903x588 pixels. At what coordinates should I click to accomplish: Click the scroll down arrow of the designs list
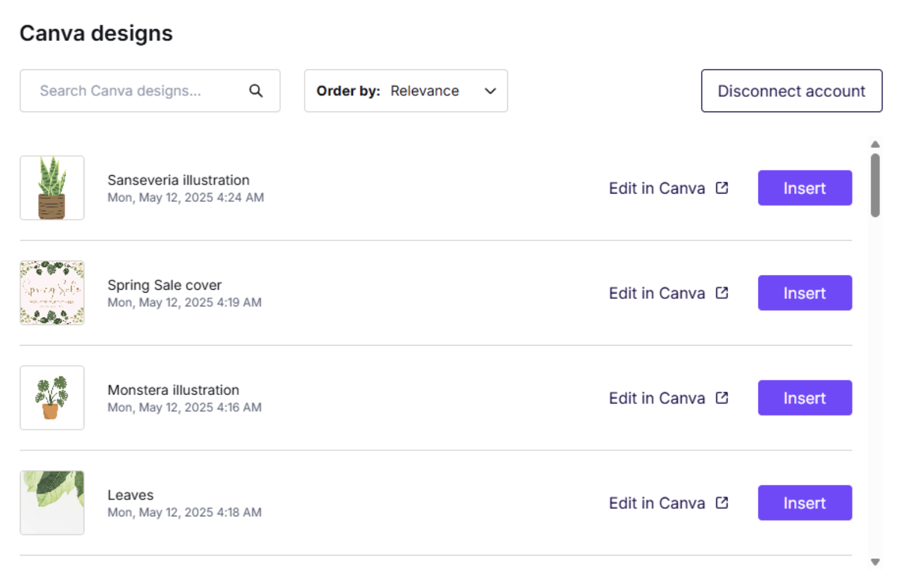[875, 562]
